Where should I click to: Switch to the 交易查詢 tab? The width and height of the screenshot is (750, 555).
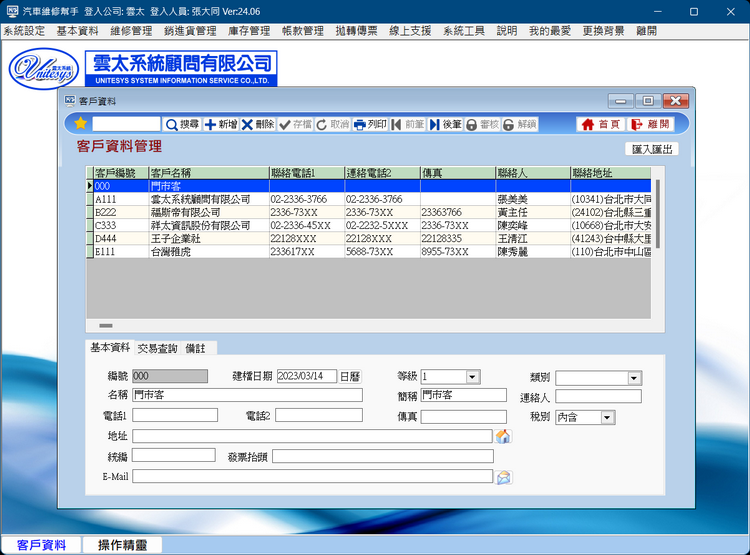157,348
